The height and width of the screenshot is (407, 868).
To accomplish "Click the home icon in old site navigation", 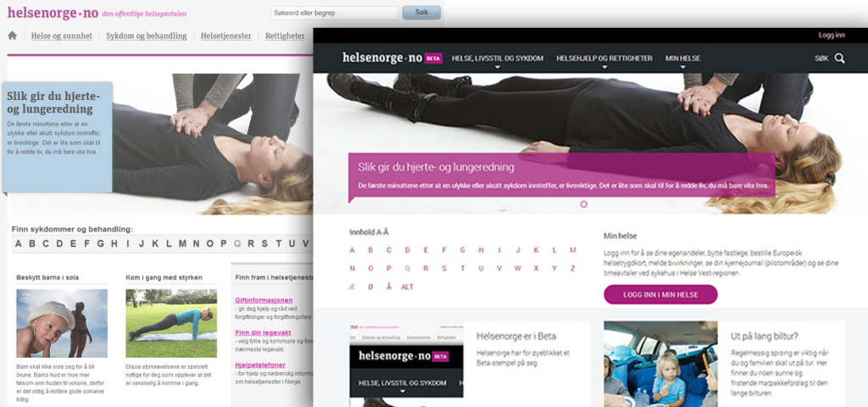I will click(12, 36).
